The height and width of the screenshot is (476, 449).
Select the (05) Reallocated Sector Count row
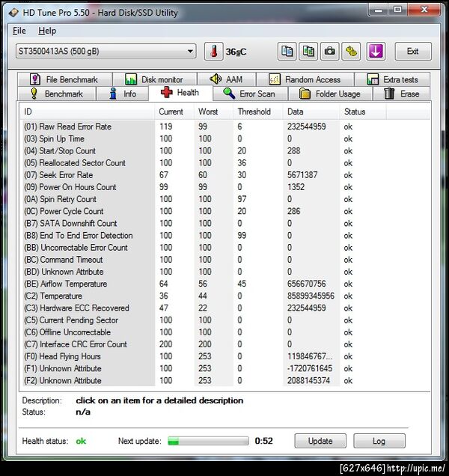coord(224,163)
